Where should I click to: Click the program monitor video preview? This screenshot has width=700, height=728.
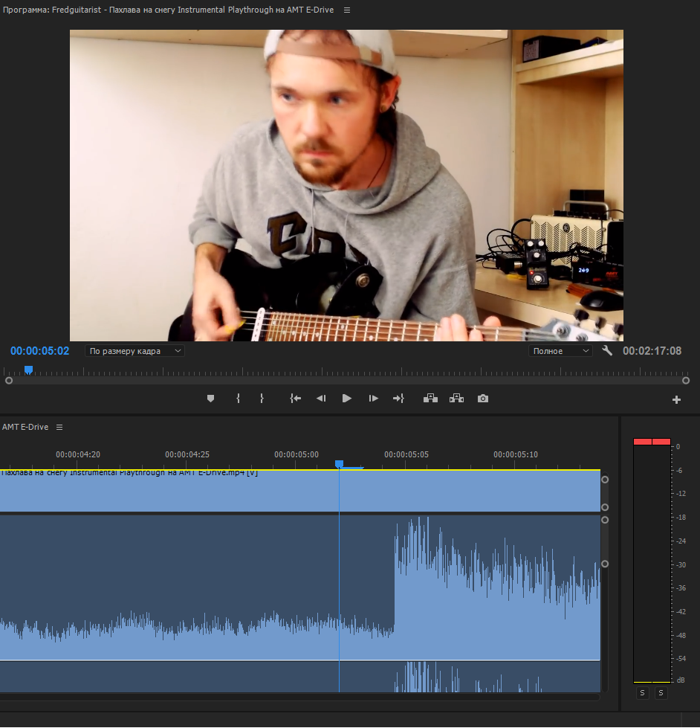346,185
